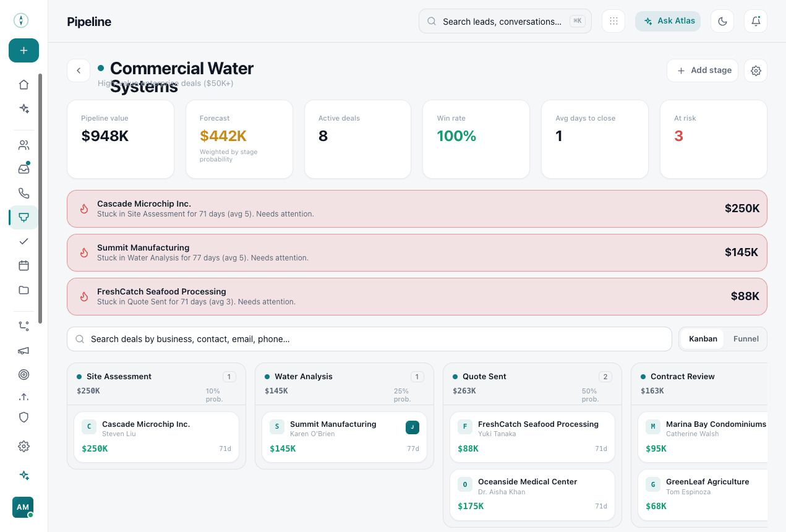Open Contacts people icon in sidebar
The height and width of the screenshot is (532, 786).
tap(23, 145)
